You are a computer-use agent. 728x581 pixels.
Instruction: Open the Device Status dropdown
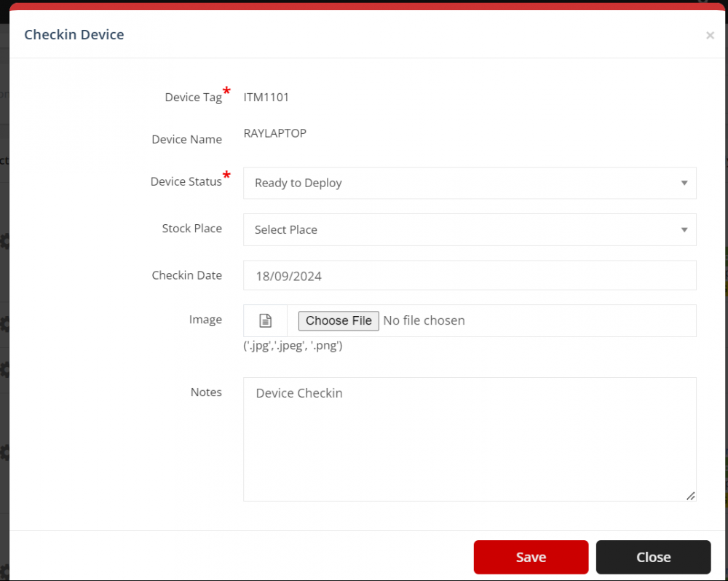click(x=470, y=183)
